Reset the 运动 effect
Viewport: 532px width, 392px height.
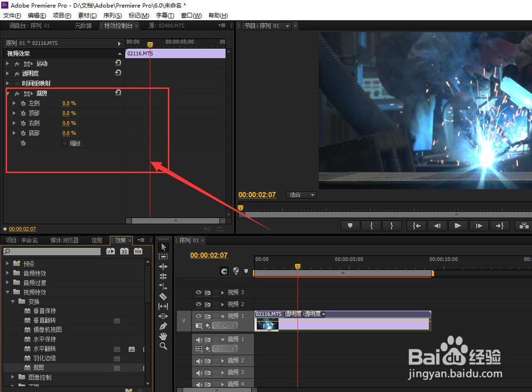(x=118, y=63)
